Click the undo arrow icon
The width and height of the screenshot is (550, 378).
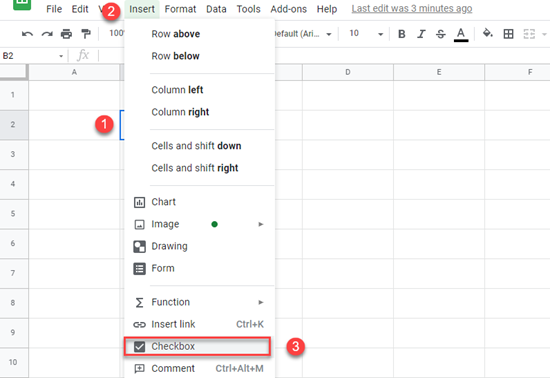(x=27, y=34)
